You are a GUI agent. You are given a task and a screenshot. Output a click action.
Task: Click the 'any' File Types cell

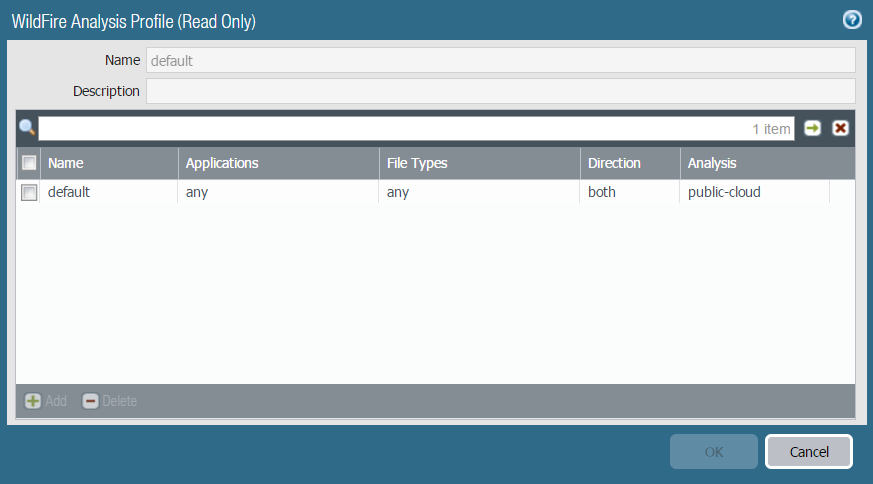479,192
